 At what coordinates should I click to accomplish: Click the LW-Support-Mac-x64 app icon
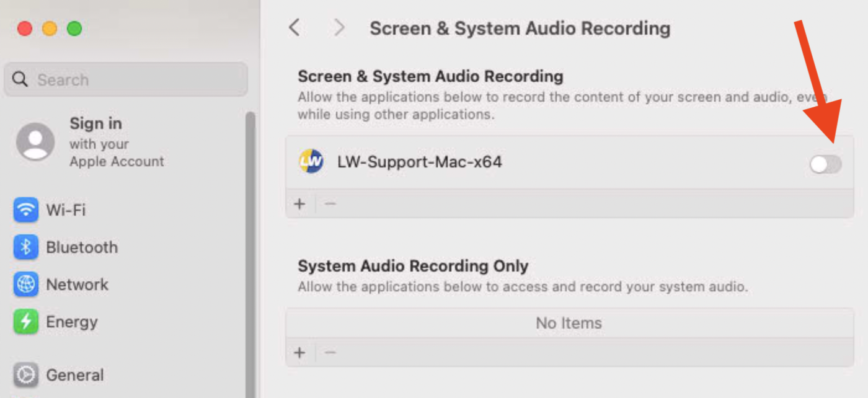(311, 162)
